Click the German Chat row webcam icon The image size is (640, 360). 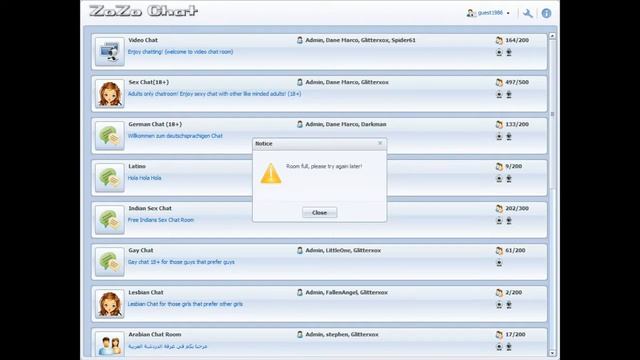[499, 136]
